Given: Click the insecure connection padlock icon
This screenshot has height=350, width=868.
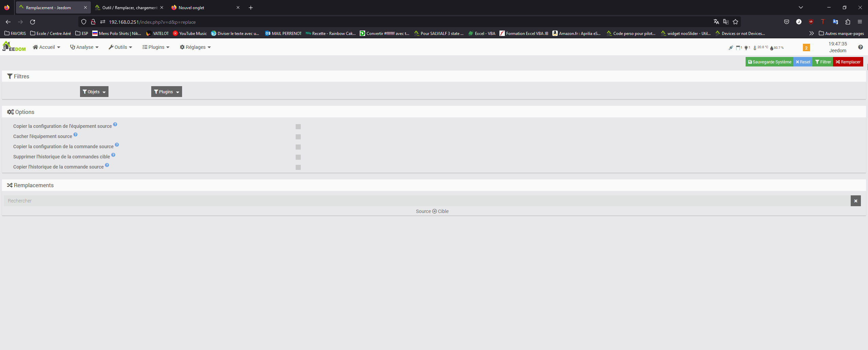Looking at the screenshot, I should [93, 22].
